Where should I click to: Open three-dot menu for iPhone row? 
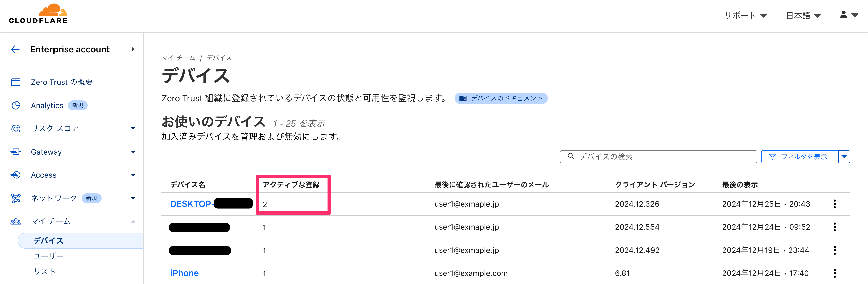coord(834,273)
